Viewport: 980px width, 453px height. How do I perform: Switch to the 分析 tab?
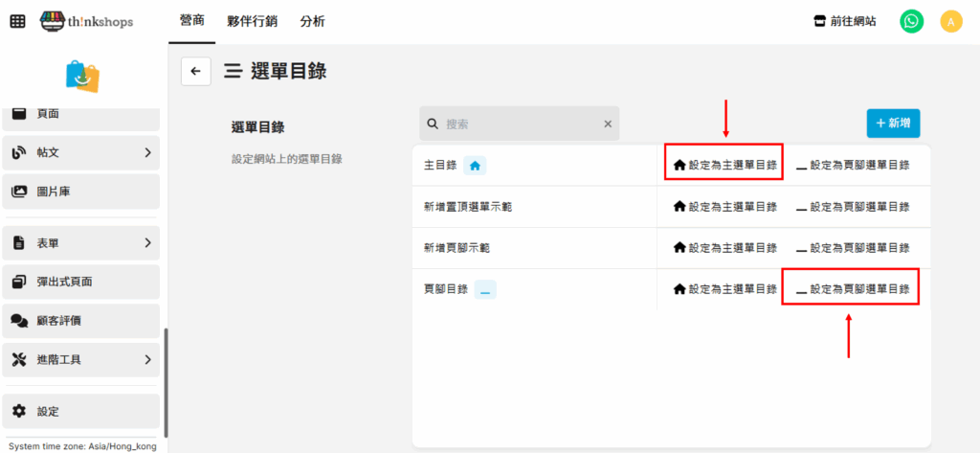(312, 21)
